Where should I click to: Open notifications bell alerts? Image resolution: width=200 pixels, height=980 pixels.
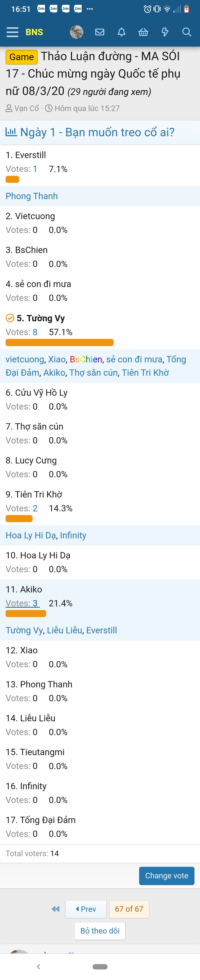pos(121,32)
